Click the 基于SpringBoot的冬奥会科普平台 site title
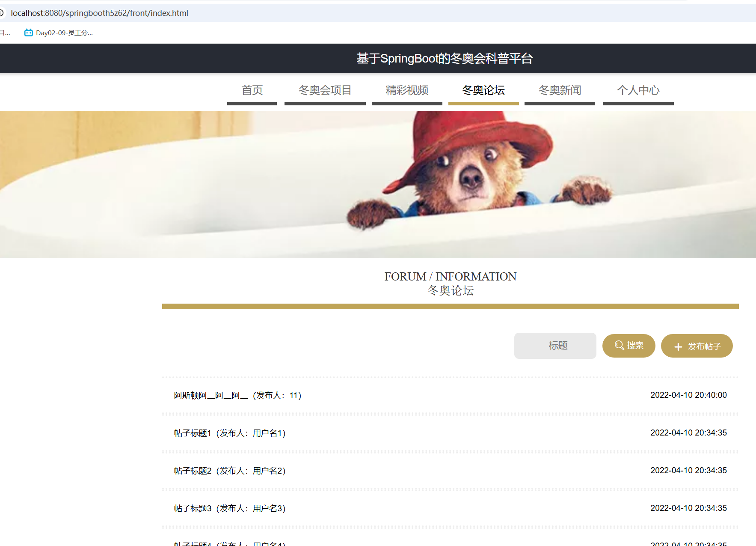 pos(445,58)
